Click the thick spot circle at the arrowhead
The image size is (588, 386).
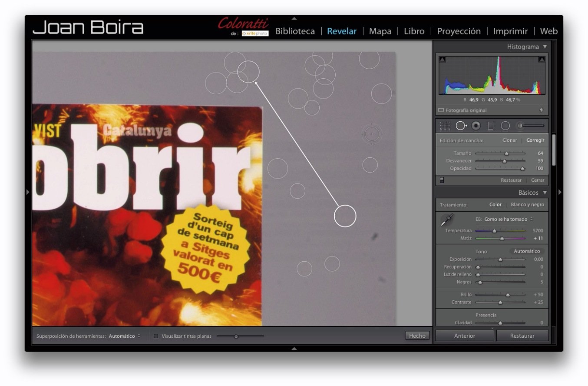[248, 72]
